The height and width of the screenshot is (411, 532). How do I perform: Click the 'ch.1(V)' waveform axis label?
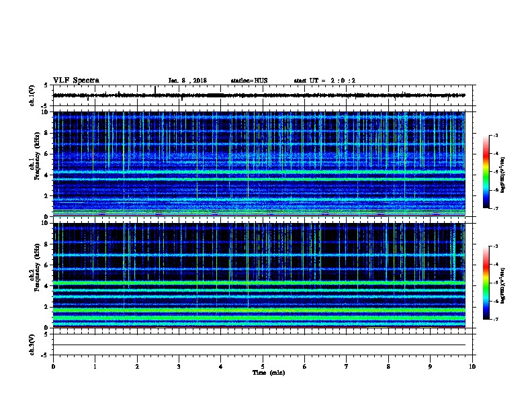coord(32,95)
